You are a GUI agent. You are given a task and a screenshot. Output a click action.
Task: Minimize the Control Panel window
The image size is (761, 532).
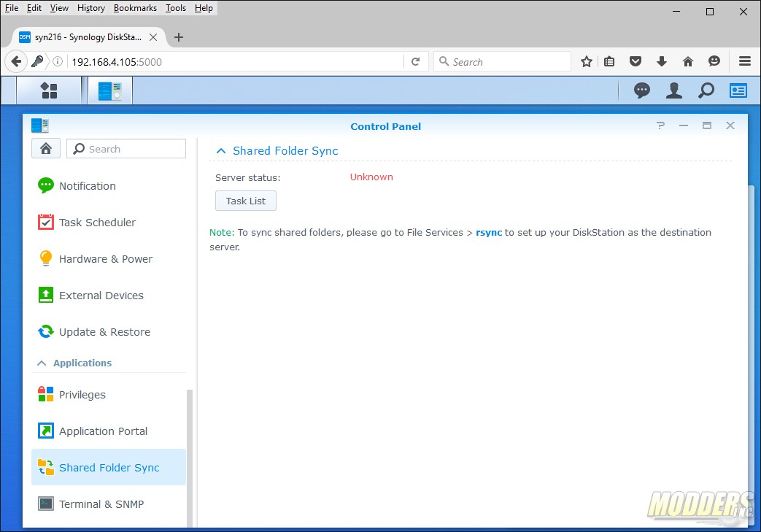(684, 126)
